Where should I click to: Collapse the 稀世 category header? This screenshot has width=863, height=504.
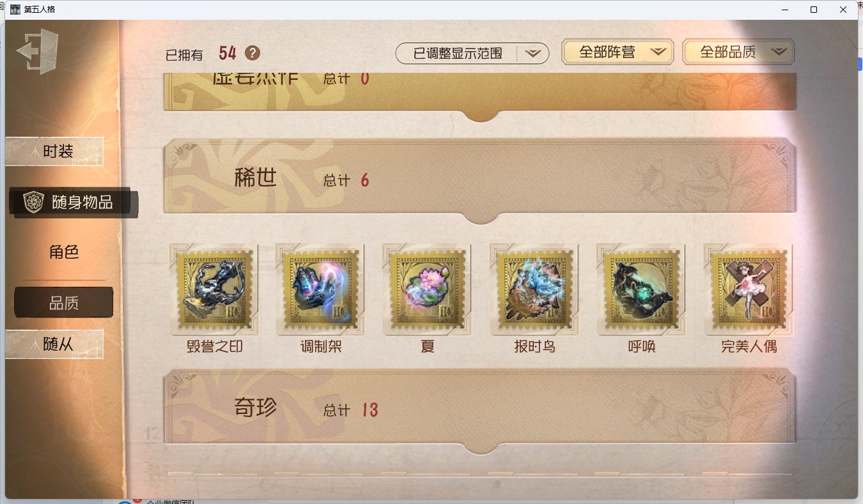click(480, 179)
